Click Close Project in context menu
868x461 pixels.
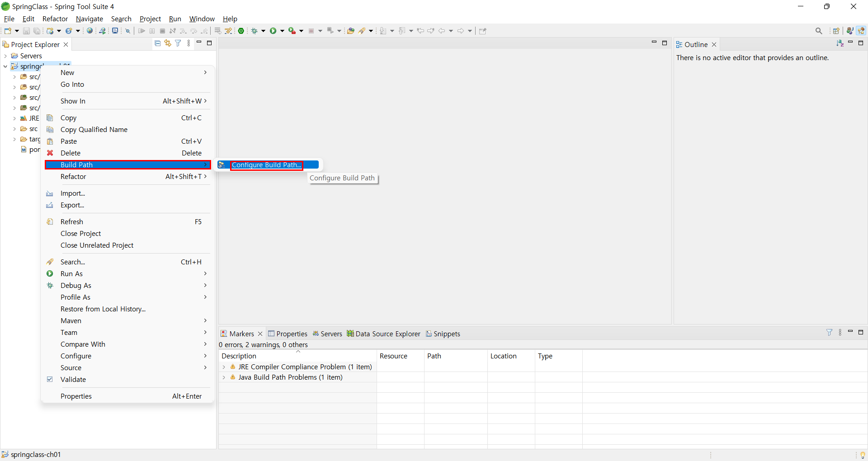128,234
